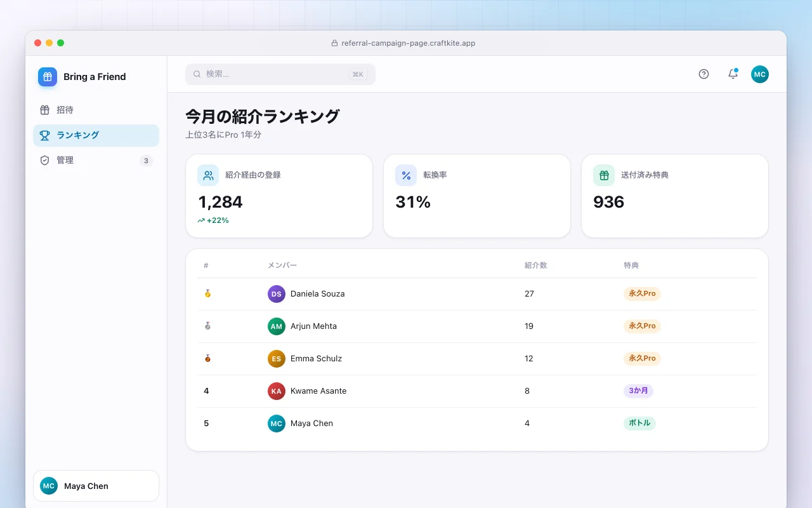Select the ランキング sidebar item
Viewport: 812px width, 508px height.
pyautogui.click(x=96, y=135)
